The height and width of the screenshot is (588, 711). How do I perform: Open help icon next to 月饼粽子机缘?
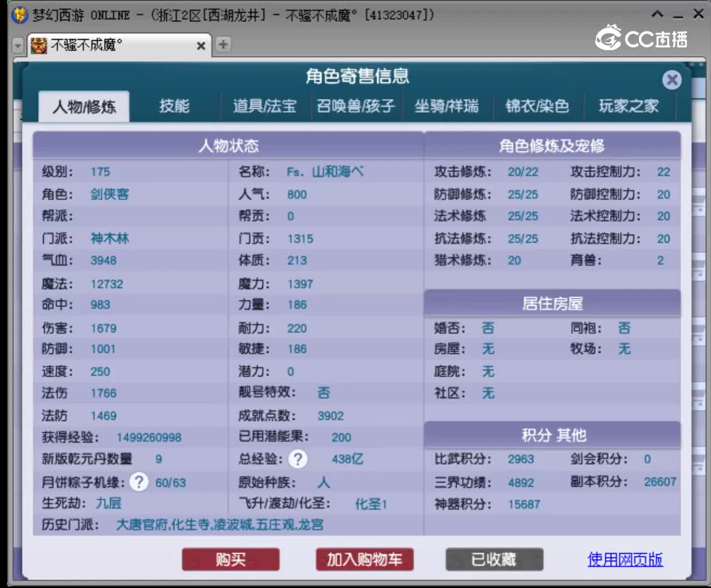click(139, 482)
